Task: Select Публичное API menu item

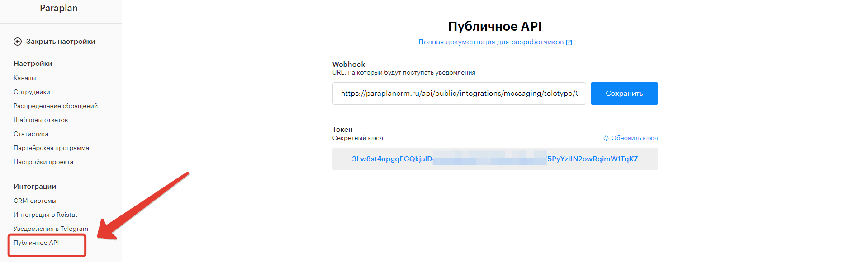Action: click(x=36, y=243)
